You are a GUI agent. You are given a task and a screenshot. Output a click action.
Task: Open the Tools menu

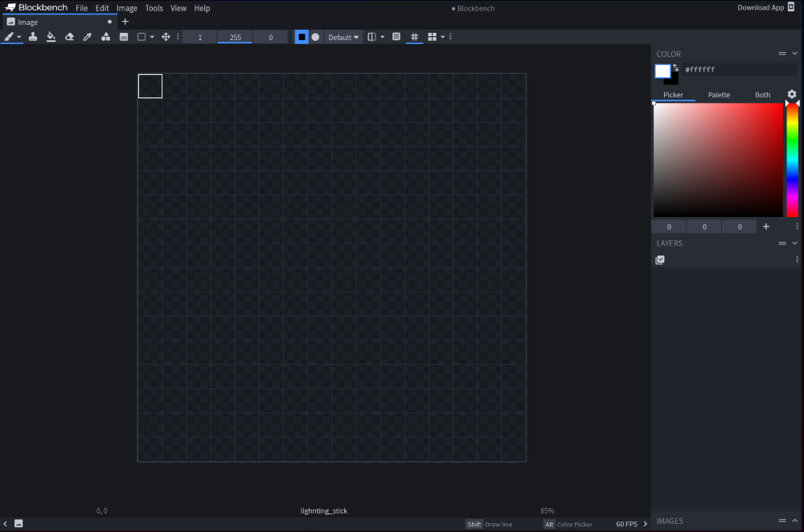(154, 8)
